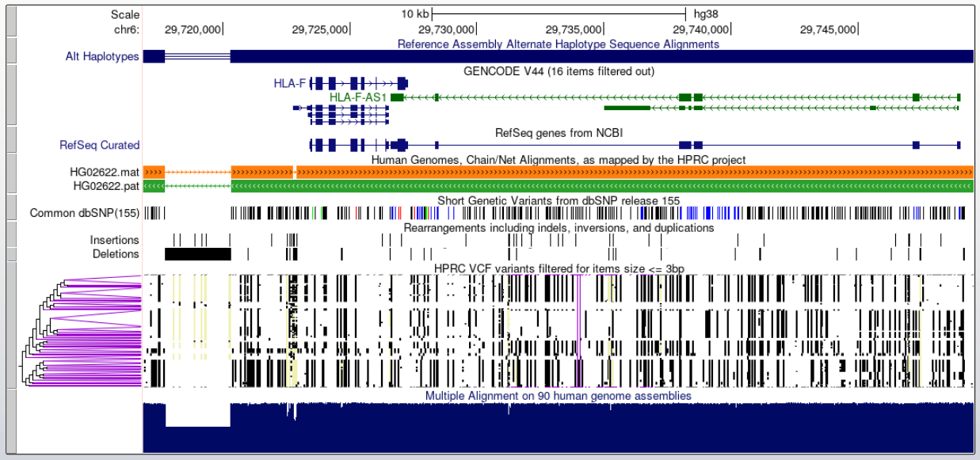Select the HLA-F gene name in GENCODE
This screenshot has height=460, width=980.
point(289,82)
